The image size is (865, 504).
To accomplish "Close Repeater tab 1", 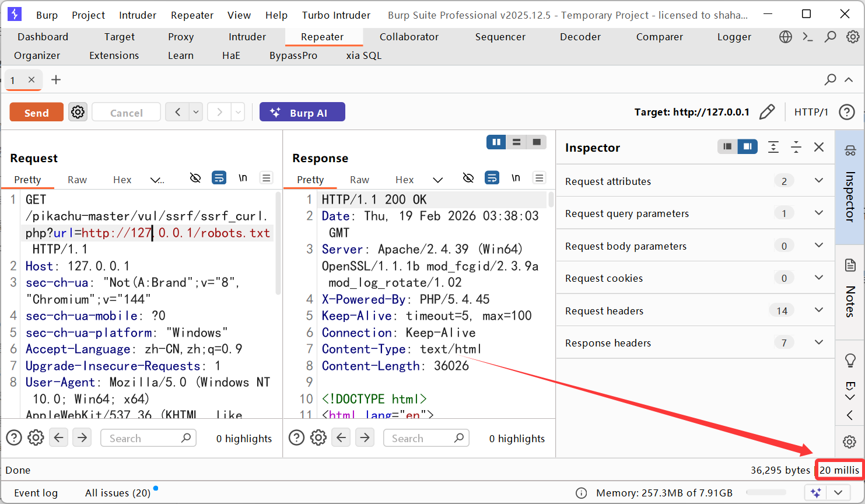I will click(31, 80).
